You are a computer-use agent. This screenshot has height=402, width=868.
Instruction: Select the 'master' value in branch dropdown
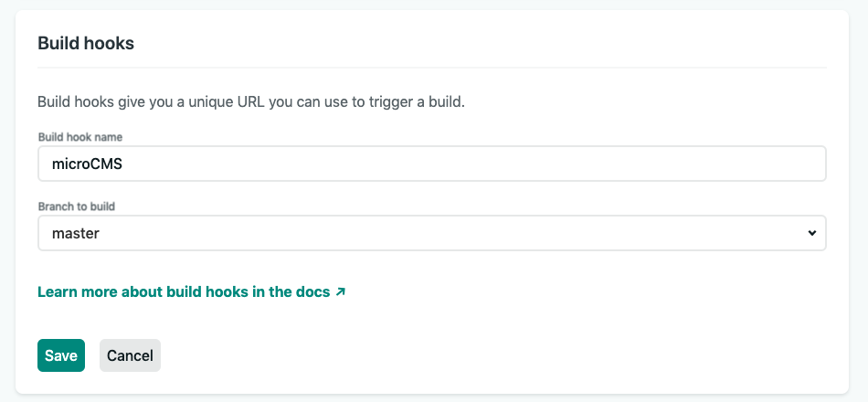(x=76, y=233)
